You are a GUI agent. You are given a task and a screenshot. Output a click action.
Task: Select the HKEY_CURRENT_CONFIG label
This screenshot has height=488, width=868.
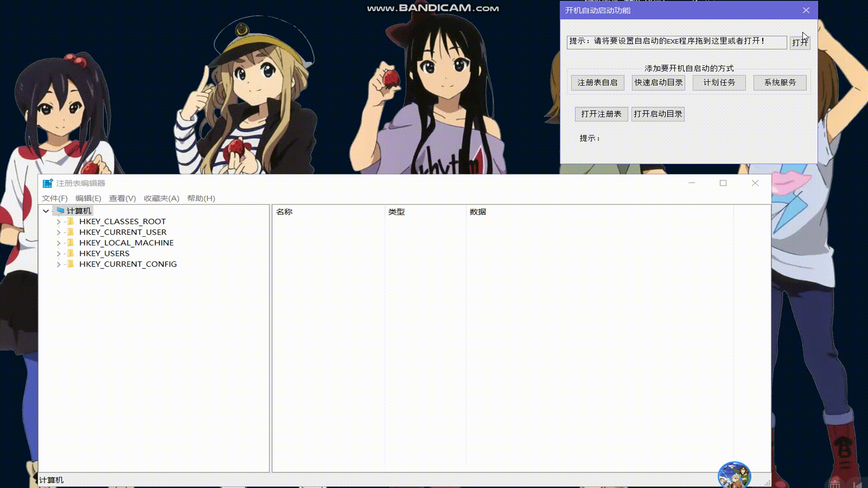(128, 264)
